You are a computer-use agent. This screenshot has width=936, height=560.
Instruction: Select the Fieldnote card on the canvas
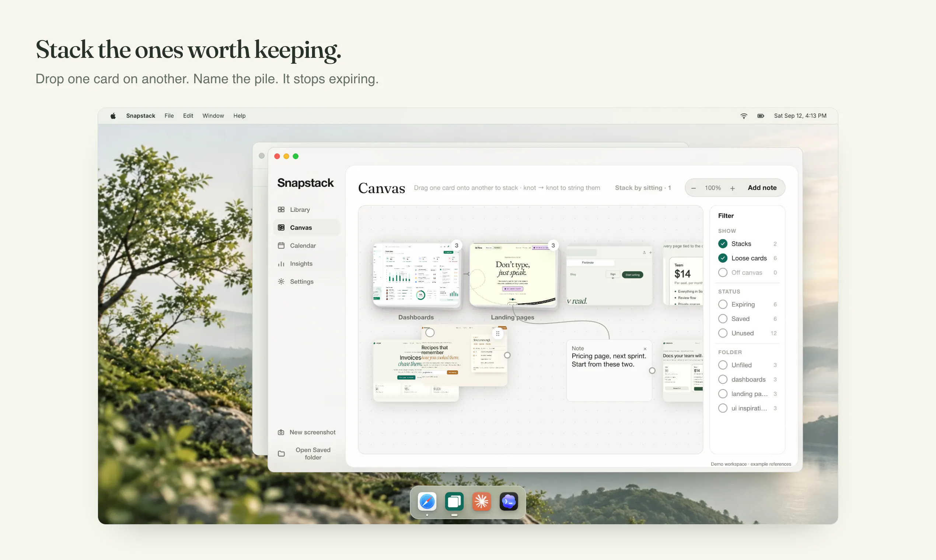point(609,276)
